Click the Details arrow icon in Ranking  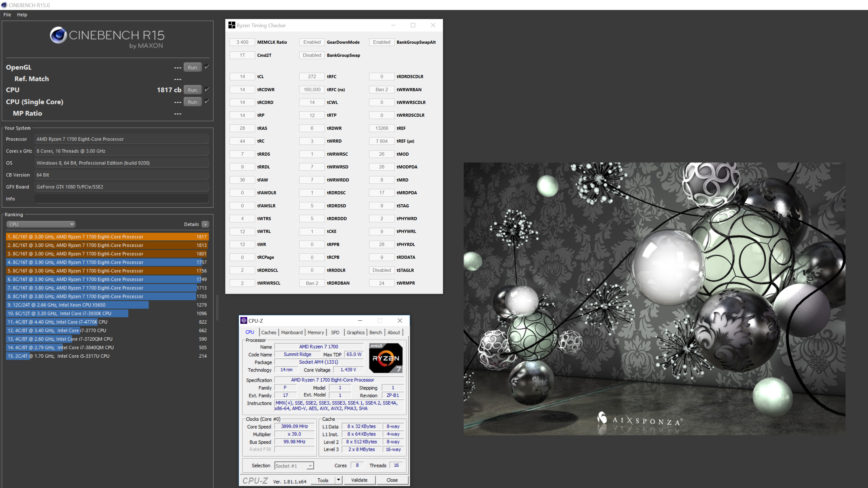[205, 224]
